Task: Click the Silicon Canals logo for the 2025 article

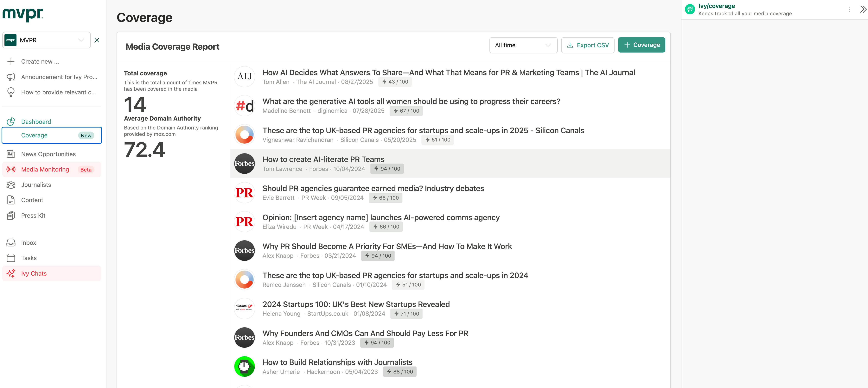Action: [x=244, y=134]
